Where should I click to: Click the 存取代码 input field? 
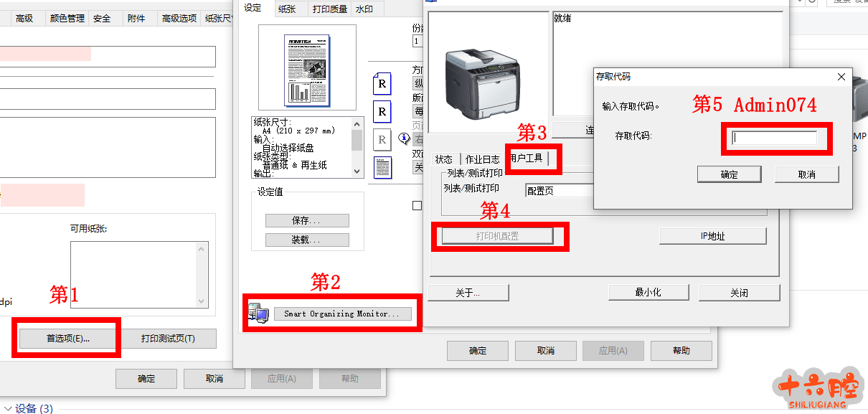click(774, 138)
